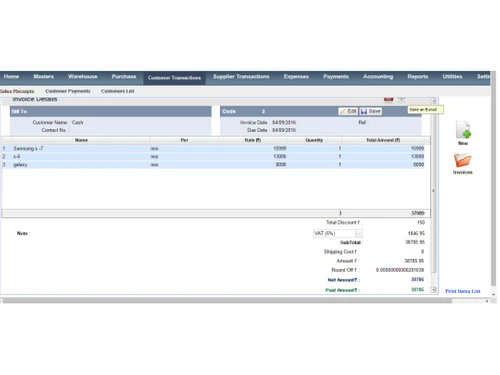Expand the VAT (5%) dropdown
The image size is (500, 375).
pyautogui.click(x=359, y=234)
